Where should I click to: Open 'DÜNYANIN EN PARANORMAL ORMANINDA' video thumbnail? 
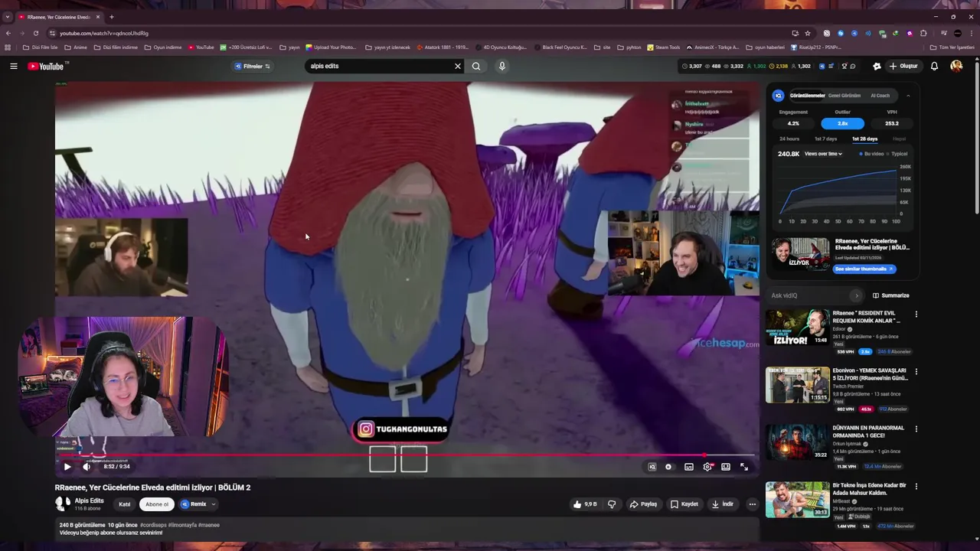pos(797,442)
